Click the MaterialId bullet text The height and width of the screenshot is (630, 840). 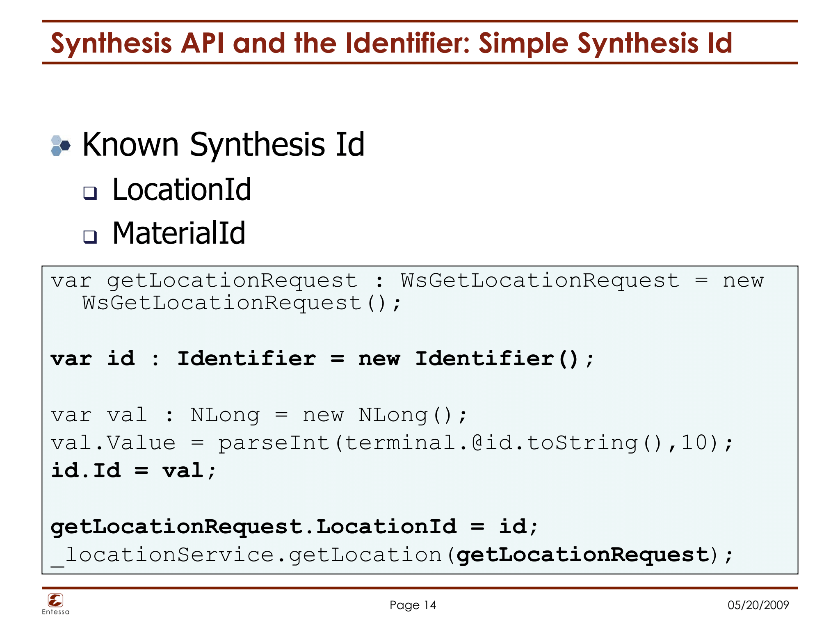179,233
